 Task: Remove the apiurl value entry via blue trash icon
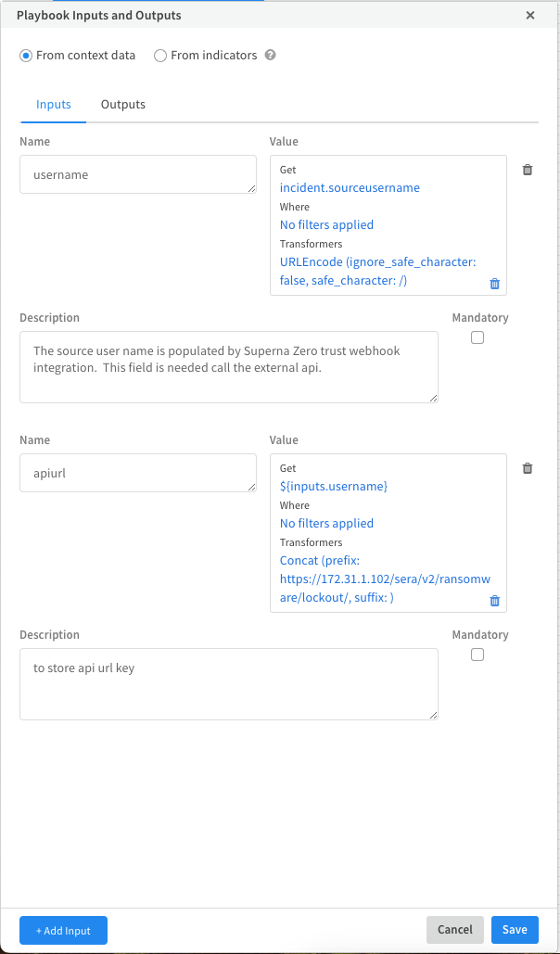tap(494, 601)
